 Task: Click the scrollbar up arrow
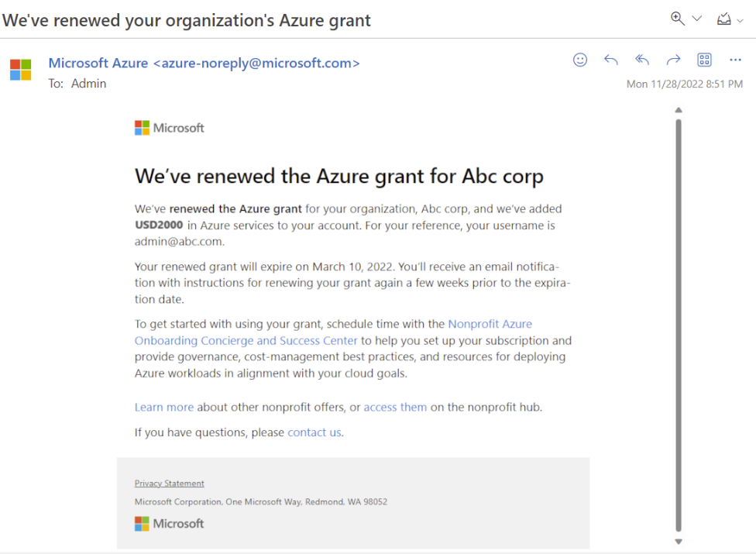(x=679, y=110)
